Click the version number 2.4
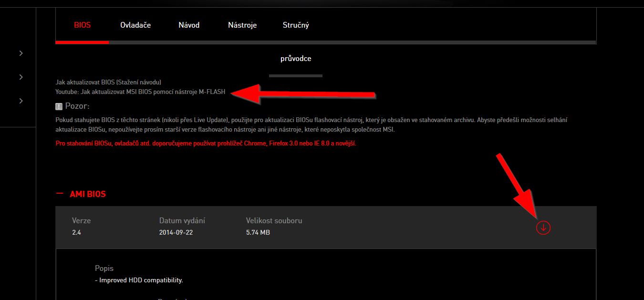644x300 pixels. [x=76, y=233]
